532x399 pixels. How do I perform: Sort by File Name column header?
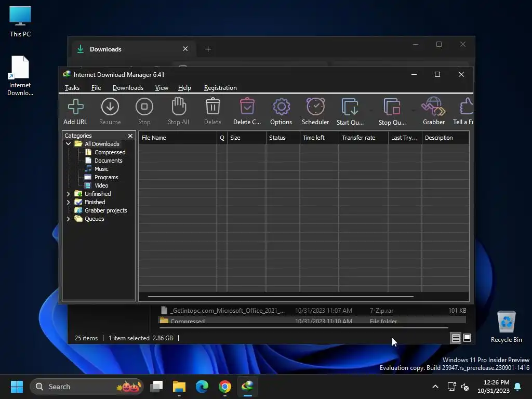pyautogui.click(x=178, y=138)
